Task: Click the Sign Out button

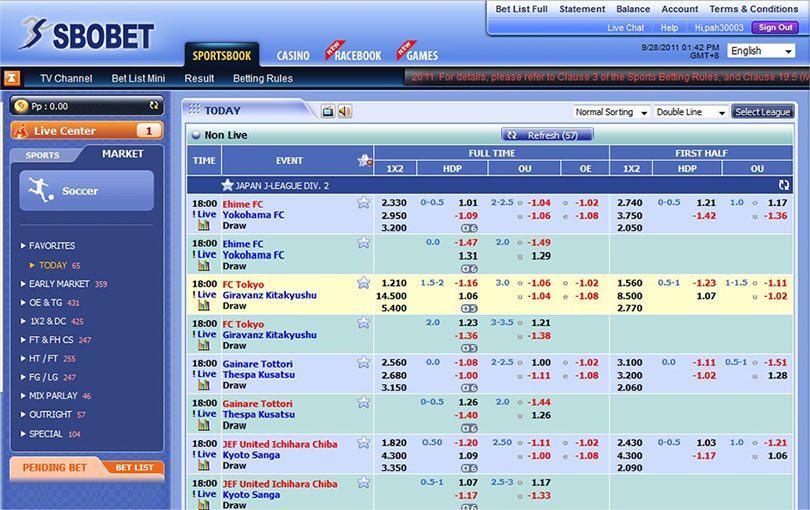Action: (775, 27)
